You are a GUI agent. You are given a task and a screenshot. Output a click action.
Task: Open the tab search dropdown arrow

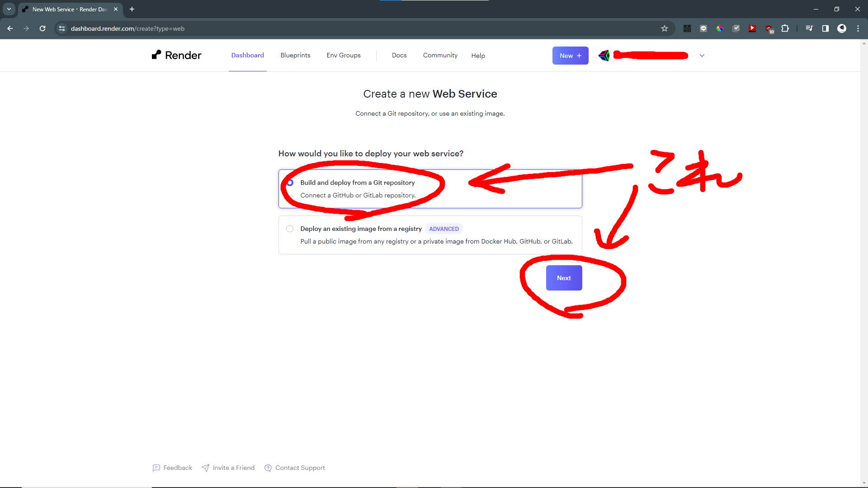(9, 9)
